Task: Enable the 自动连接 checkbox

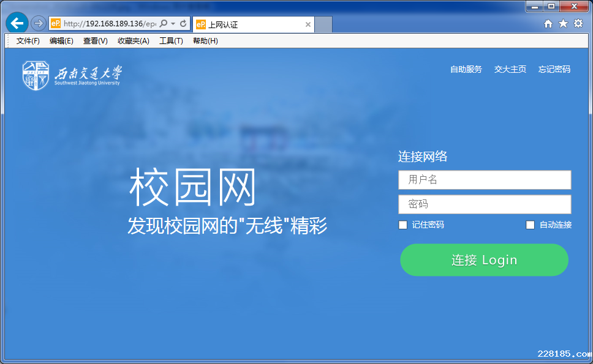Action: 531,225
